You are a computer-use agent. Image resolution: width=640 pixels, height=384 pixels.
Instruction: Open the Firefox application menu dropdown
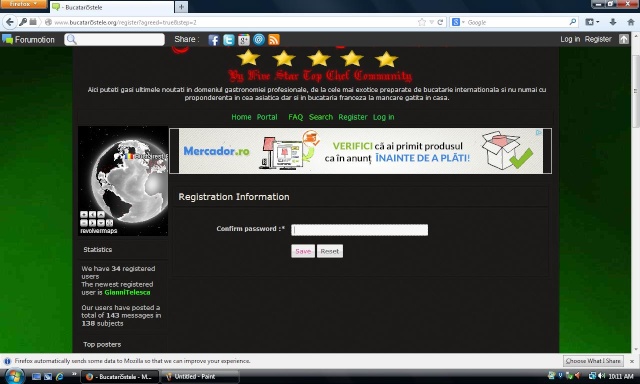pyautogui.click(x=23, y=4)
